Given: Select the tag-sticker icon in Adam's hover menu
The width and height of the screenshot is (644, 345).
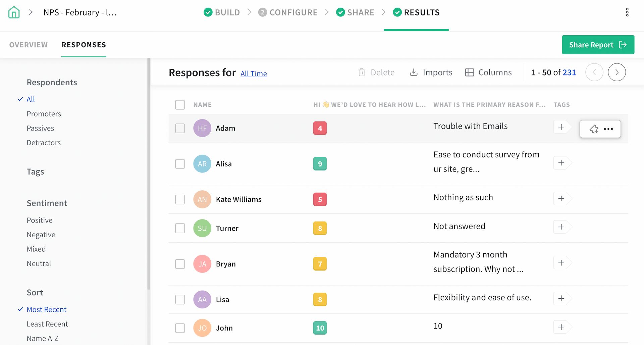Looking at the screenshot, I should point(594,129).
